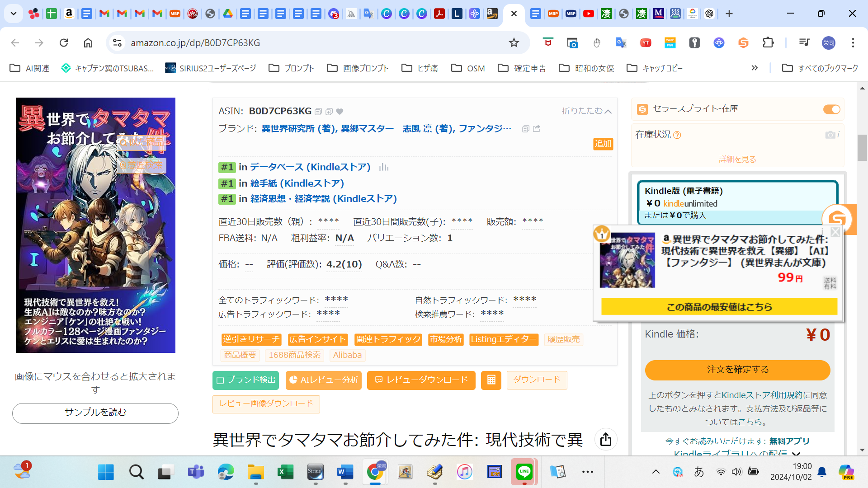
Task: Open a new browser tab
Action: [729, 14]
